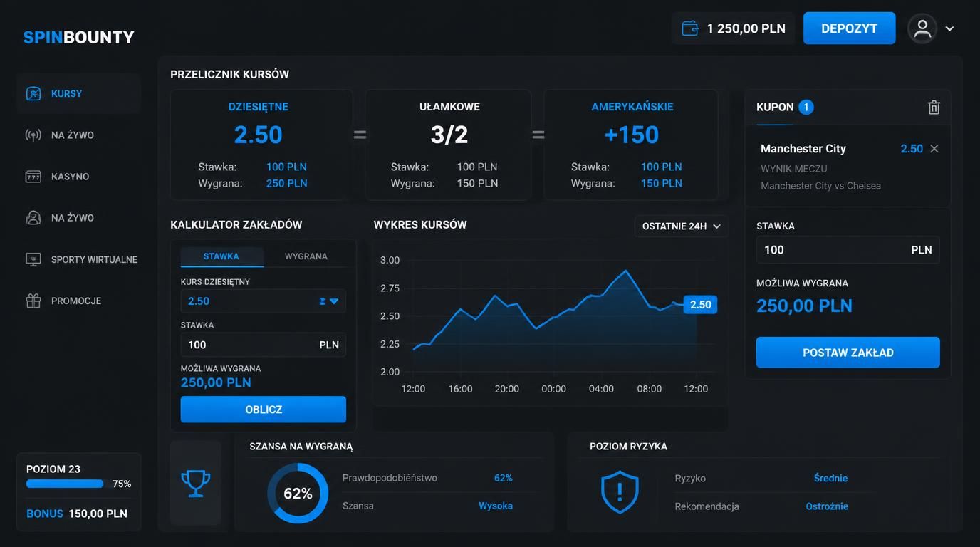Select the Dziesiętne odds card
980x547 pixels.
[x=261, y=145]
